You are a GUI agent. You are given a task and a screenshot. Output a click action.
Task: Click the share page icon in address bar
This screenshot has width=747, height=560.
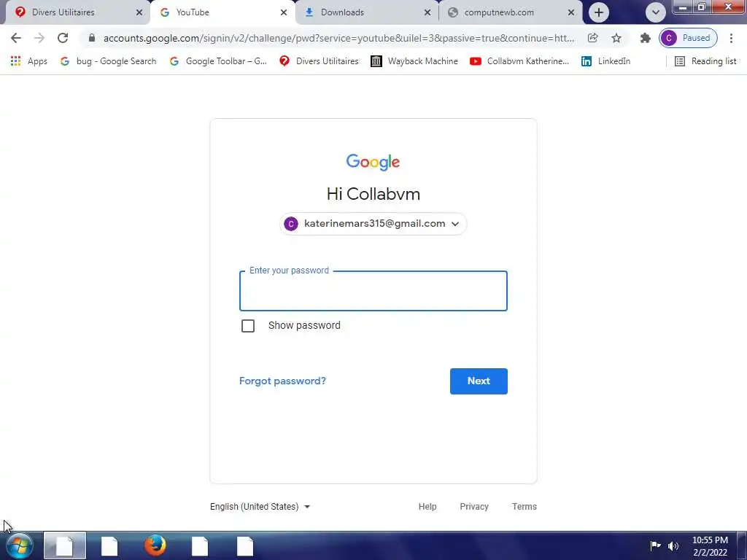(x=592, y=38)
